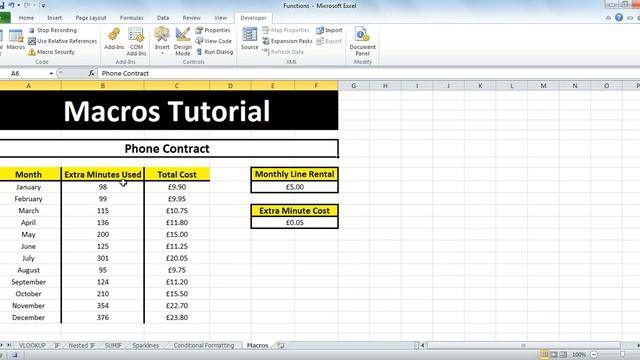The image size is (640, 360).
Task: Click the Macros icon in Code group
Action: point(16,40)
